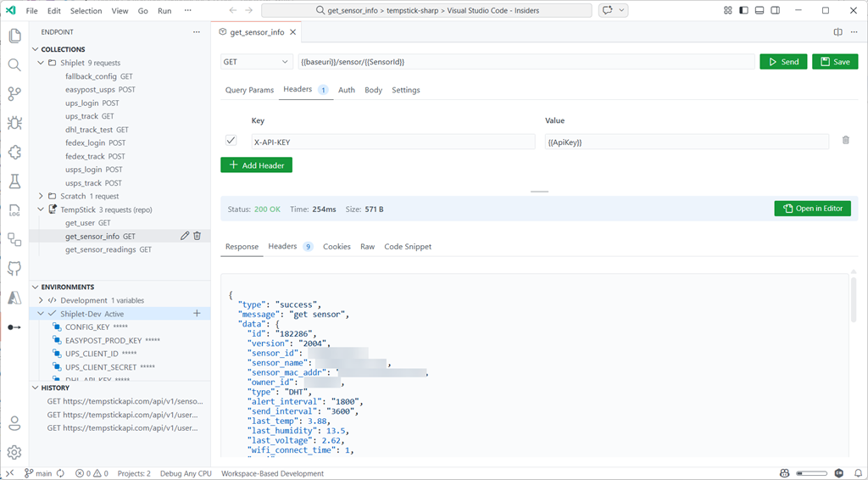Open the response Cookies tab
868x480 pixels.
337,247
